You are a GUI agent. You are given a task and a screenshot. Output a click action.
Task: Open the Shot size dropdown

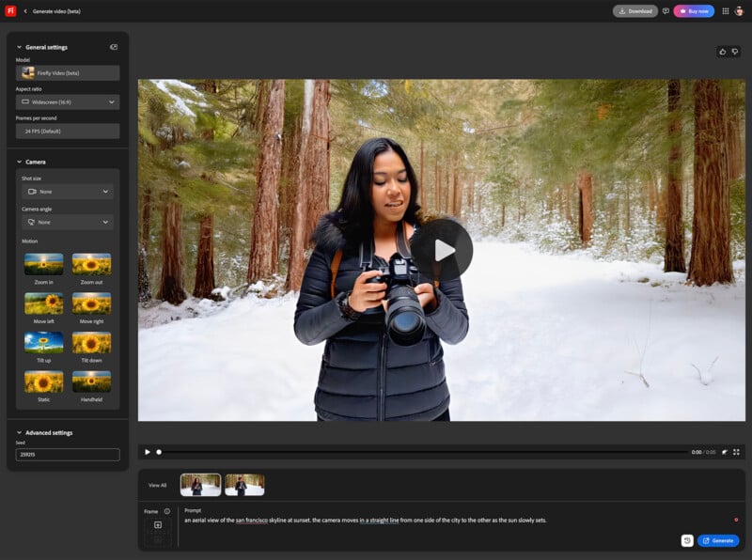pos(68,192)
